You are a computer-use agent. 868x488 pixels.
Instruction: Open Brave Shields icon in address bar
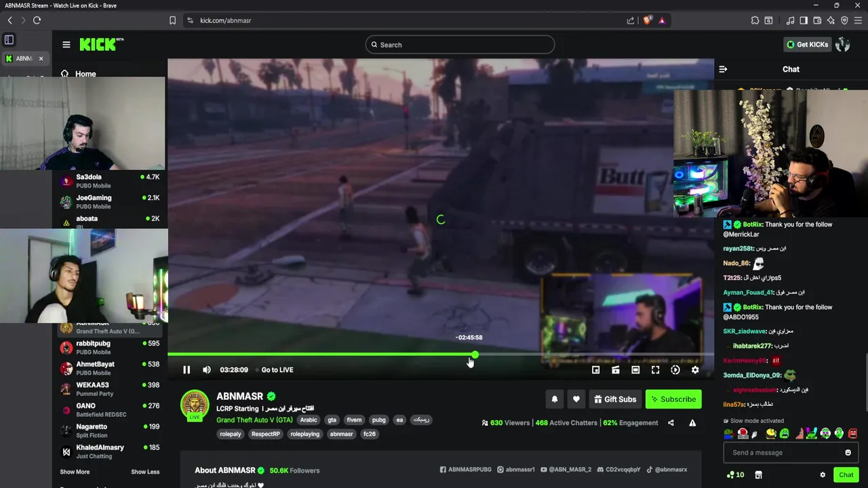click(647, 20)
